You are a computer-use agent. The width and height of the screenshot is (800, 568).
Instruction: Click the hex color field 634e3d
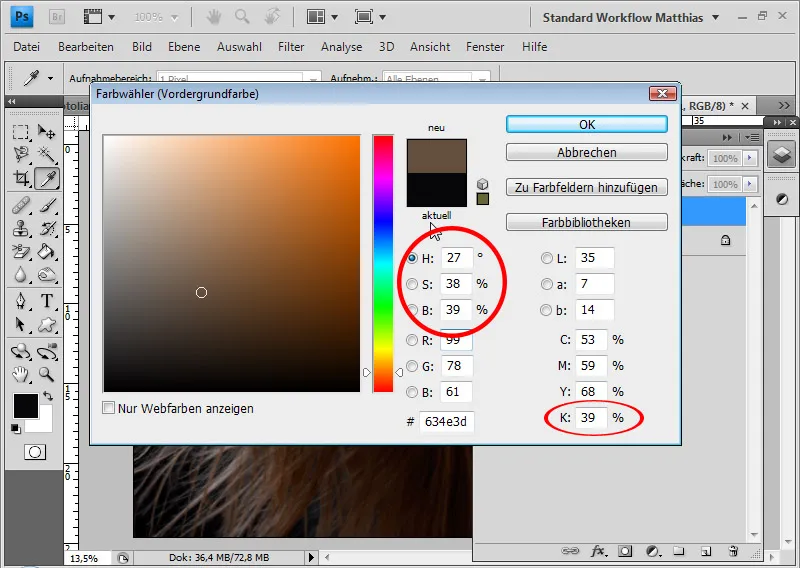coord(446,422)
